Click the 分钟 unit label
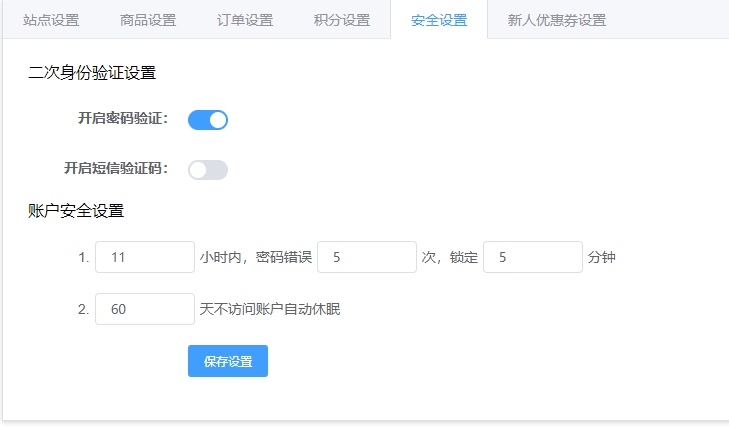Viewport: 729px width, 429px height. tap(602, 257)
